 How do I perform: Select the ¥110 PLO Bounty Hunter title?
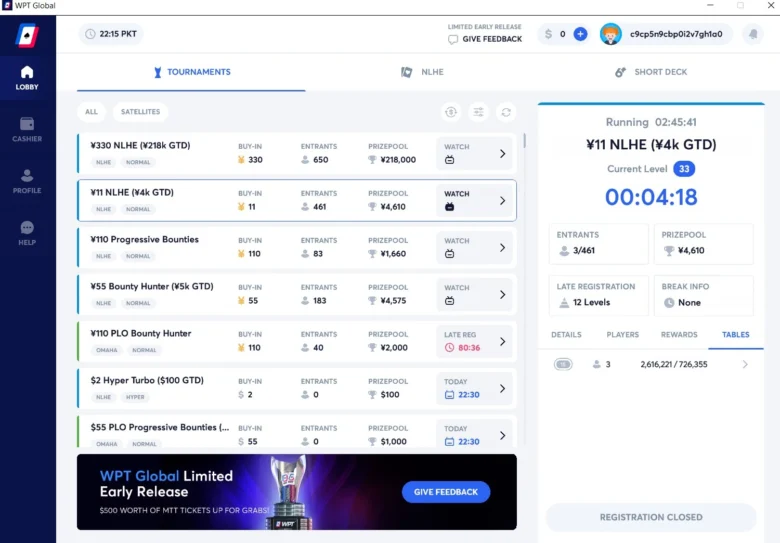141,333
